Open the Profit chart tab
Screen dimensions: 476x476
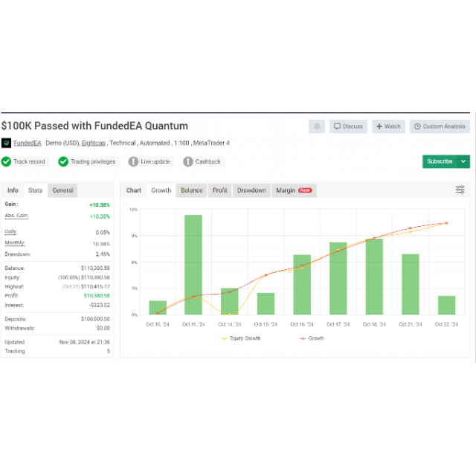pos(220,190)
